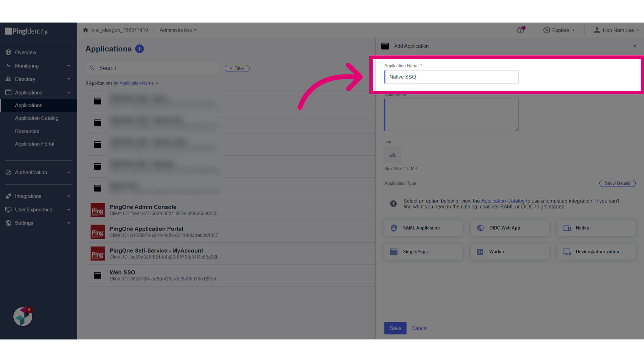
Task: Open the Hon Nam Lee account dropdown
Action: pos(616,30)
